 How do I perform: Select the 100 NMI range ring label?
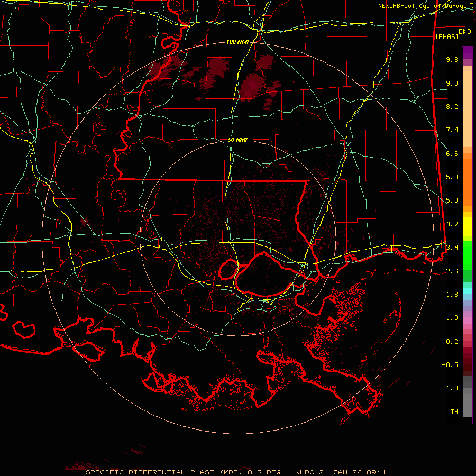tap(237, 42)
